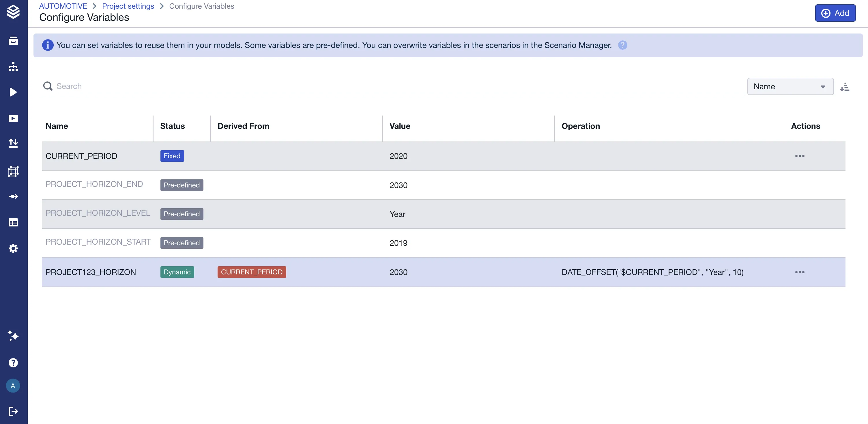Select the PROJECT_HORIZON_START variable name
The width and height of the screenshot is (868, 424).
pos(98,242)
